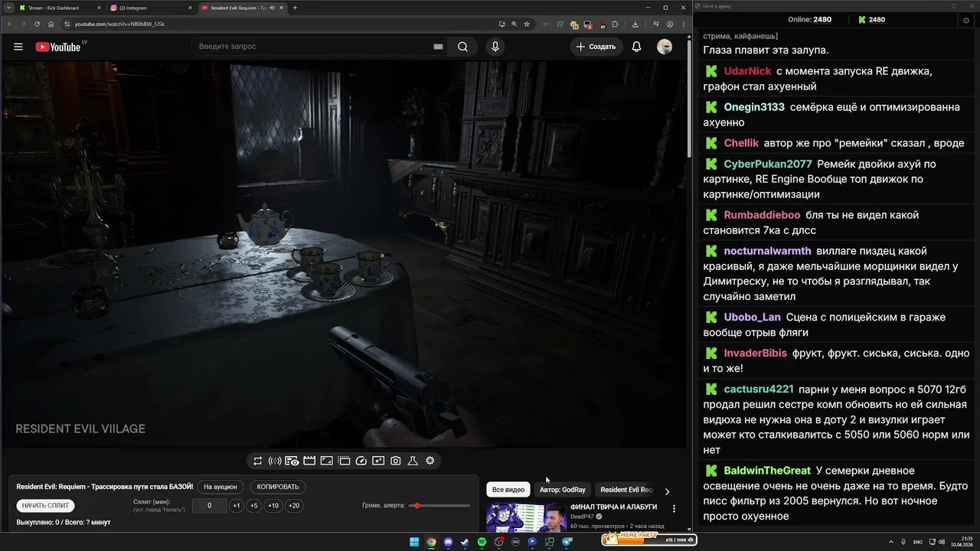
Task: Click the Создать create button
Action: (x=596, y=47)
